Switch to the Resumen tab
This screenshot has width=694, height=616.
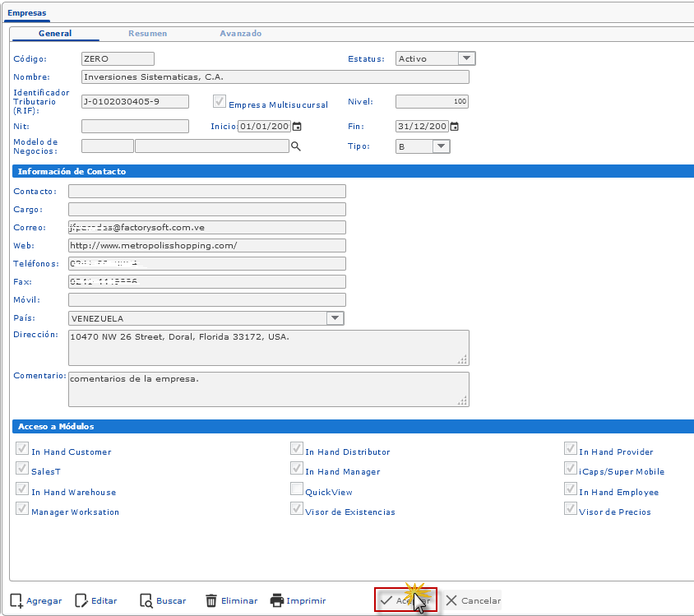147,34
